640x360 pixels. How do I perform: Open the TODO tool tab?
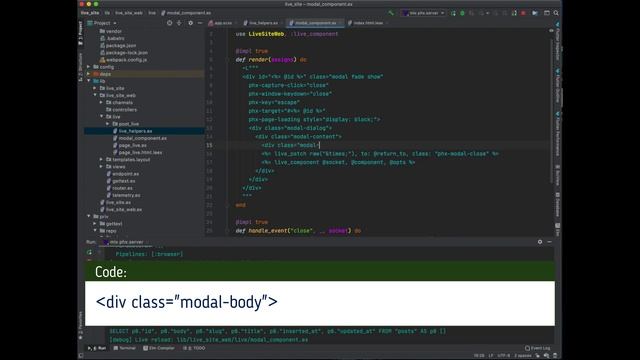pos(194,348)
